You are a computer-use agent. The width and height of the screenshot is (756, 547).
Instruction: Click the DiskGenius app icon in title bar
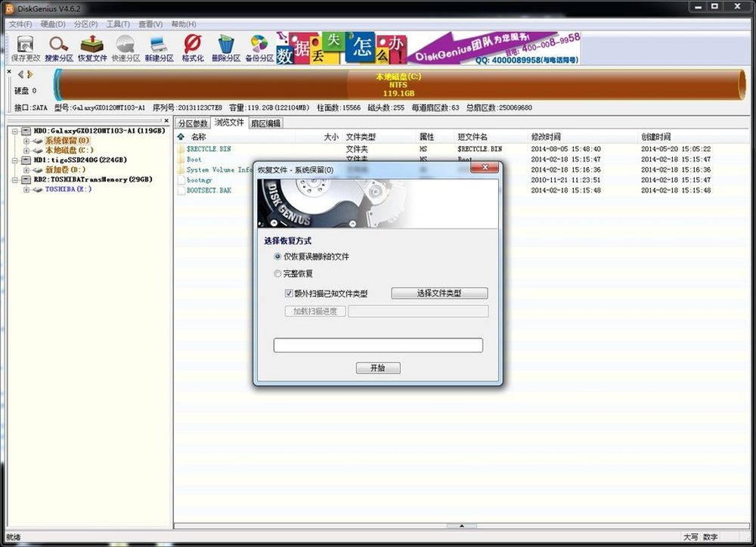10,8
